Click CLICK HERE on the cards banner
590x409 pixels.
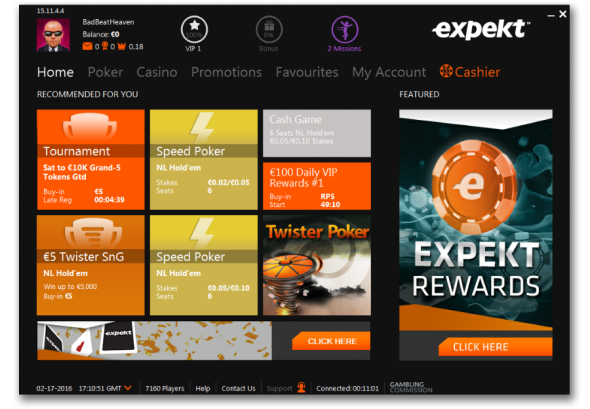tap(331, 341)
